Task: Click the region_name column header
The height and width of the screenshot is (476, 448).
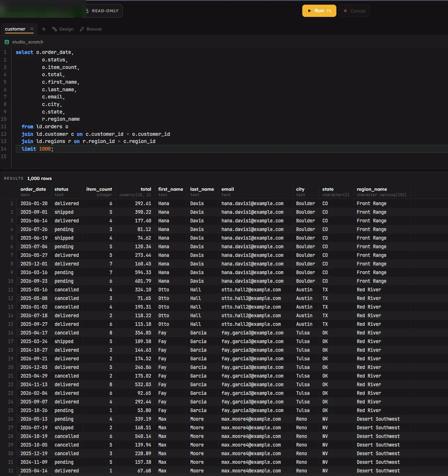Action: 372,189
